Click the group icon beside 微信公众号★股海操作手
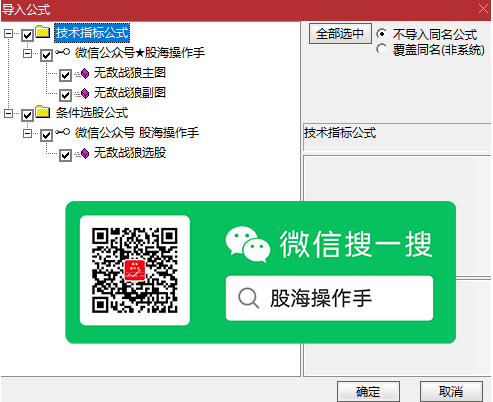 click(x=62, y=52)
